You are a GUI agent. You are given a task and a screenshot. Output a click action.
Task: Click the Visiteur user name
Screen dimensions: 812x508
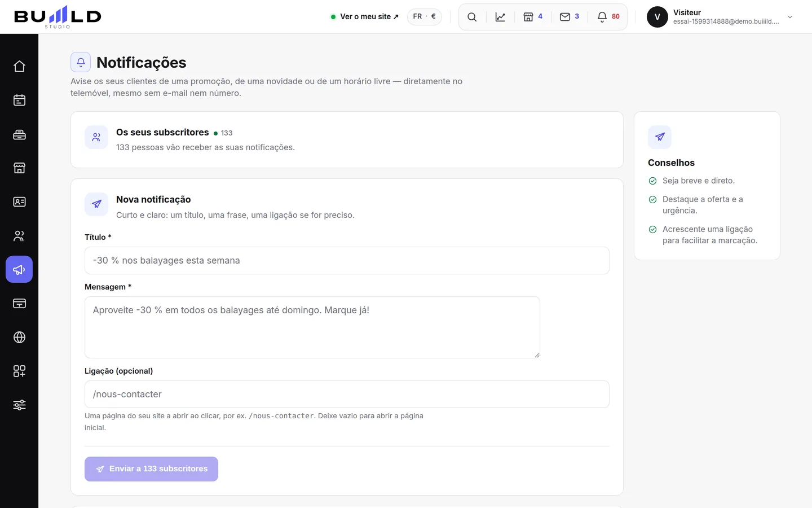pos(687,12)
